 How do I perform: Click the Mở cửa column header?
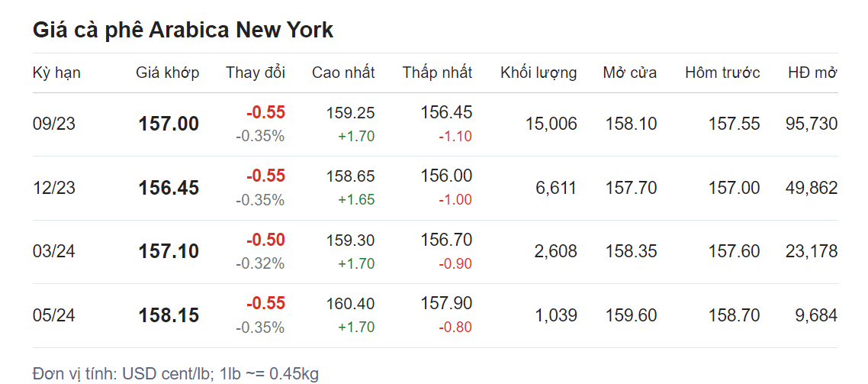pos(629,73)
